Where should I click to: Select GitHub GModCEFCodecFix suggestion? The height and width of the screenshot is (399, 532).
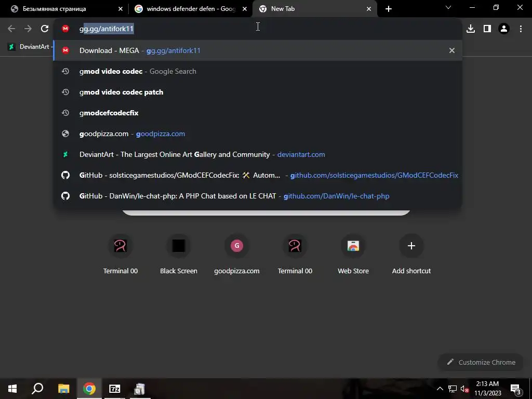pyautogui.click(x=258, y=176)
